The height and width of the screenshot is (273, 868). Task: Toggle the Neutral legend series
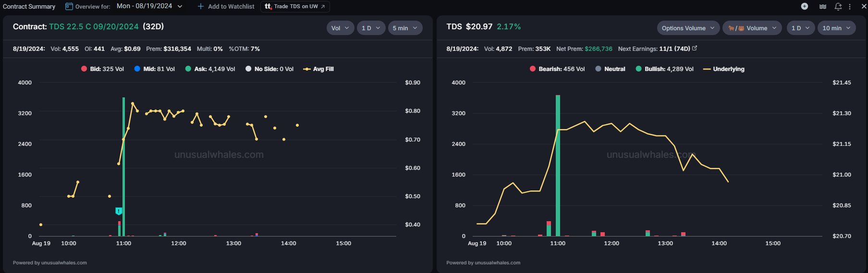point(610,69)
